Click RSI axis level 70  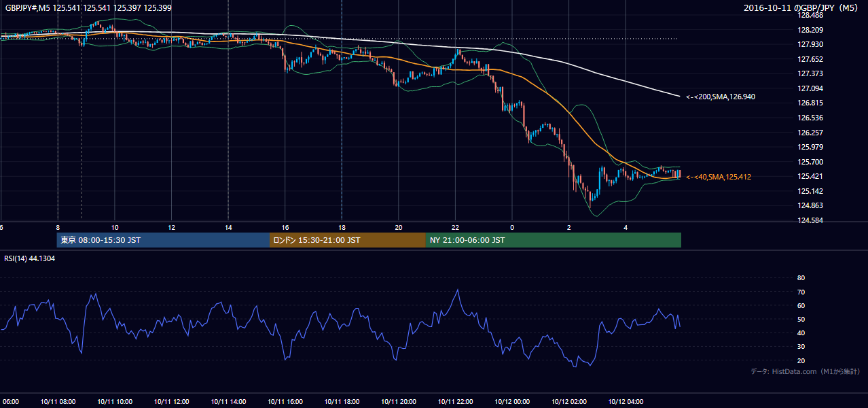801,292
